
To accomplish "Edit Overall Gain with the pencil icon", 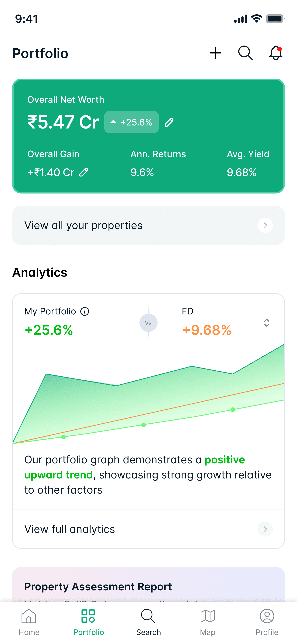I will click(x=84, y=172).
